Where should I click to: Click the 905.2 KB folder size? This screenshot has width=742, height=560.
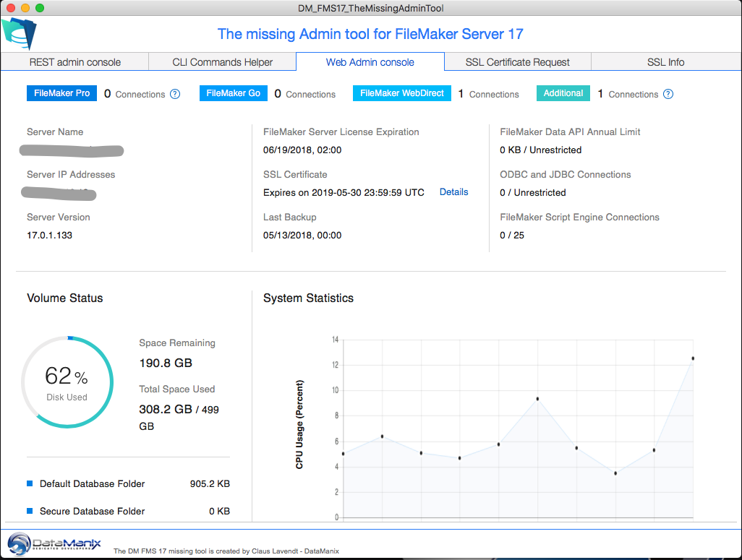(x=210, y=483)
